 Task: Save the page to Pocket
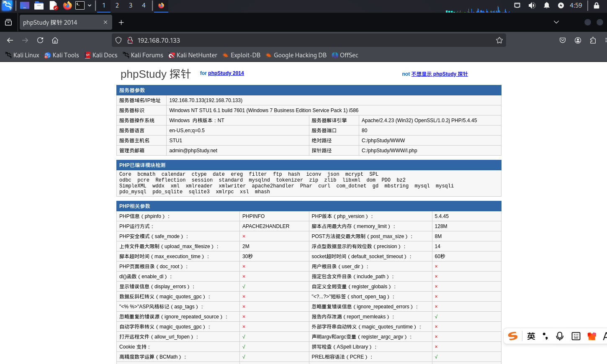(563, 40)
